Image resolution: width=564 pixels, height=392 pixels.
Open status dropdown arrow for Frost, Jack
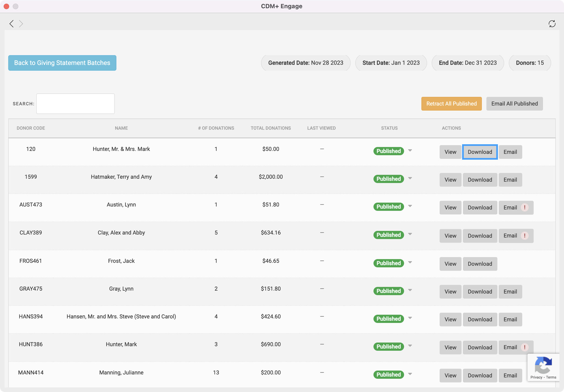pyautogui.click(x=410, y=262)
